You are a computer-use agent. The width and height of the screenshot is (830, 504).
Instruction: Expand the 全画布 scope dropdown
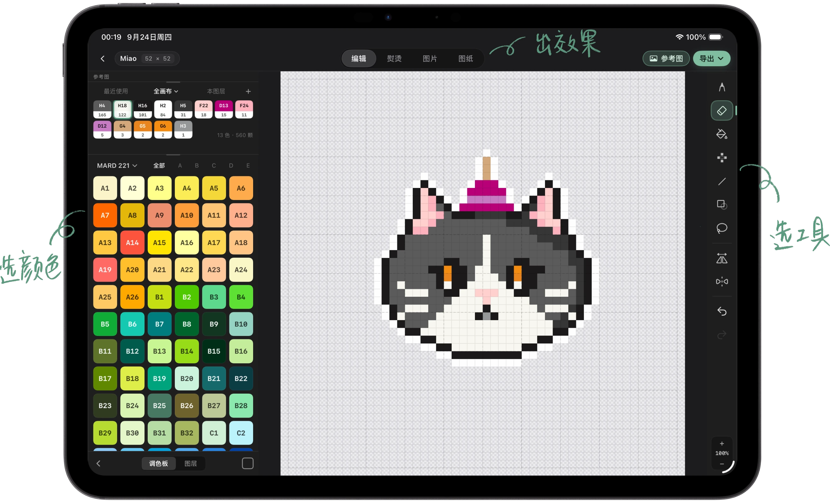pos(166,91)
